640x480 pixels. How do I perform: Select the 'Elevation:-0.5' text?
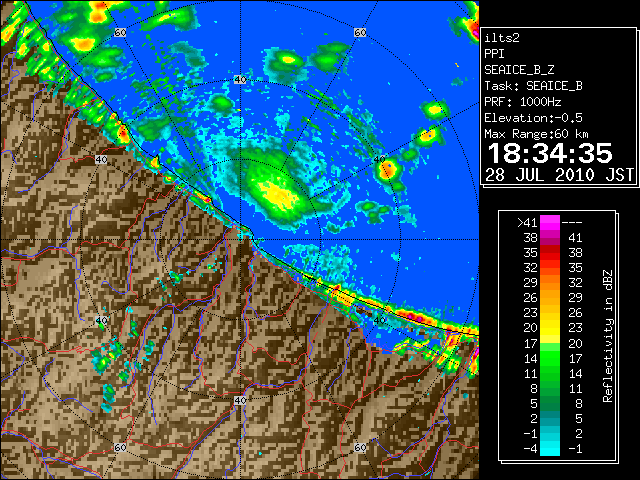click(x=533, y=118)
